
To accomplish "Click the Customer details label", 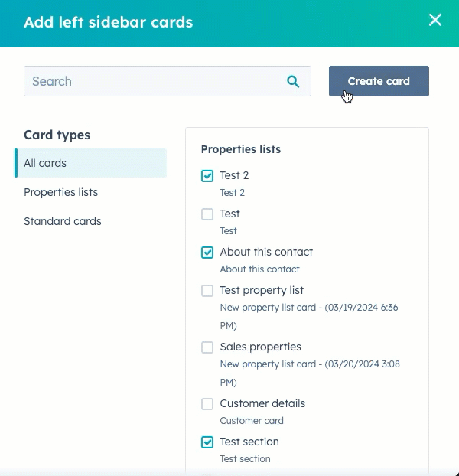I will 262,403.
